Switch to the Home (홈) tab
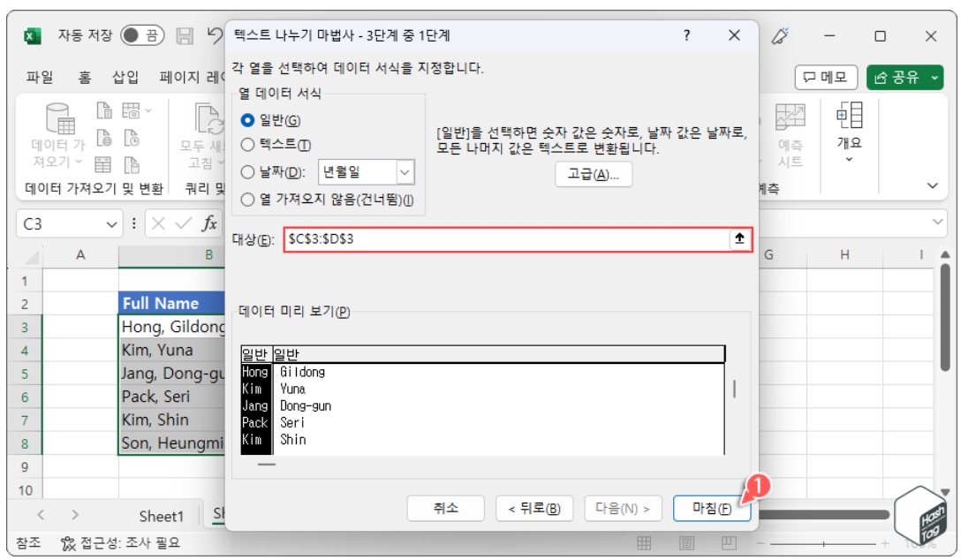The height and width of the screenshot is (560, 961). coord(85,77)
